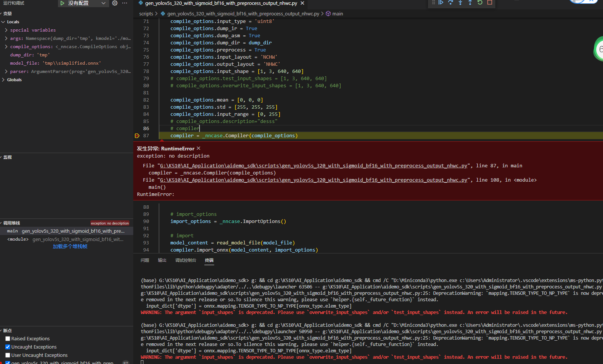This screenshot has height=364, width=603.
Task: Disable Uncaught Exceptions breakpoint
Action: (x=8, y=347)
